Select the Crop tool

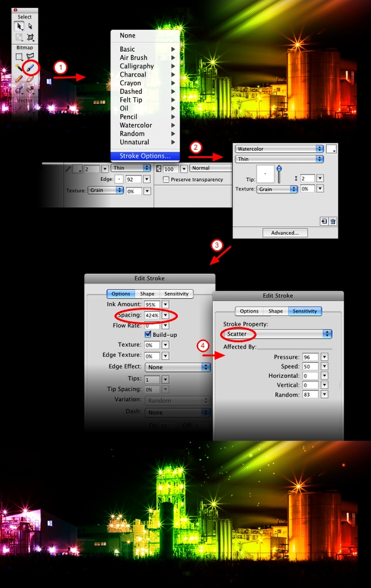click(x=30, y=37)
